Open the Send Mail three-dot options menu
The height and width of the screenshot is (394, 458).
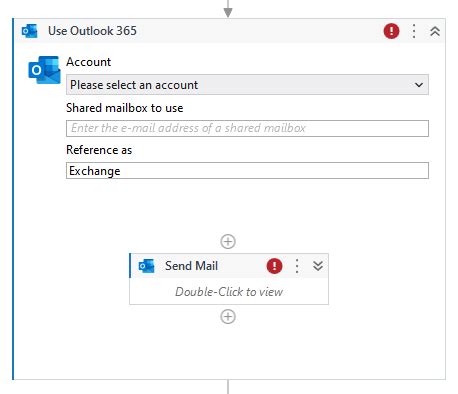click(x=297, y=266)
